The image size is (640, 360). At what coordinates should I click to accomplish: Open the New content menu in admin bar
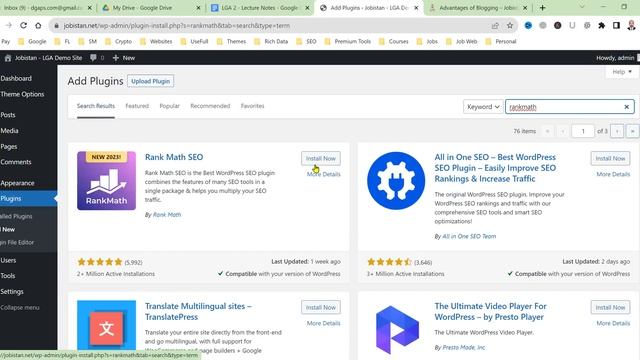click(124, 58)
